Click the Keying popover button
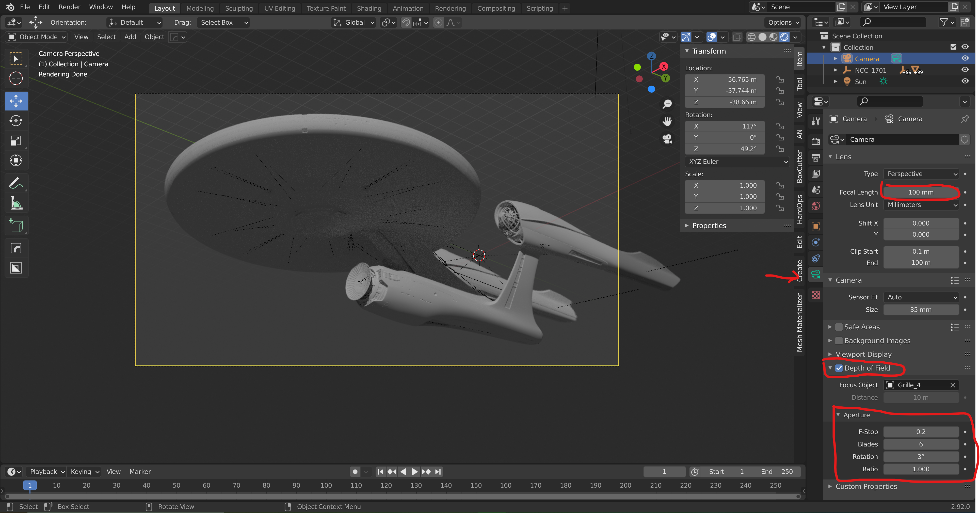The height and width of the screenshot is (513, 980). tap(85, 472)
